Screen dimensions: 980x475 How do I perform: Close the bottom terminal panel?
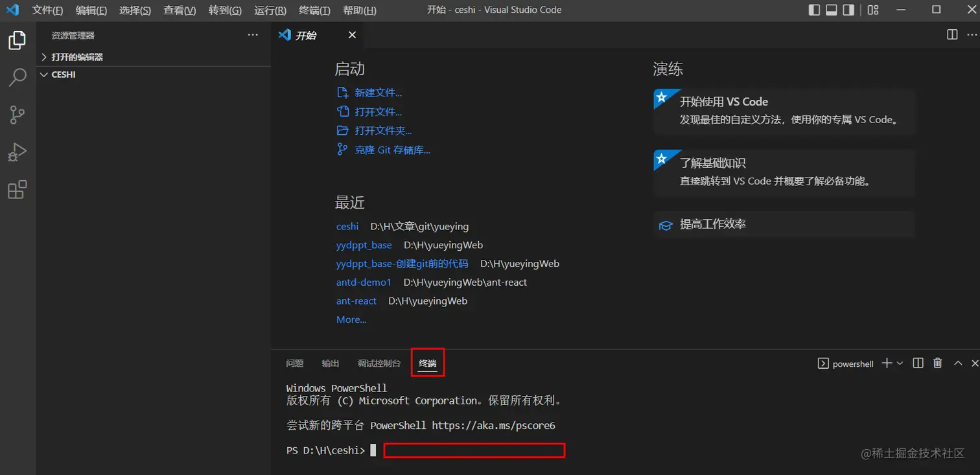(x=975, y=363)
